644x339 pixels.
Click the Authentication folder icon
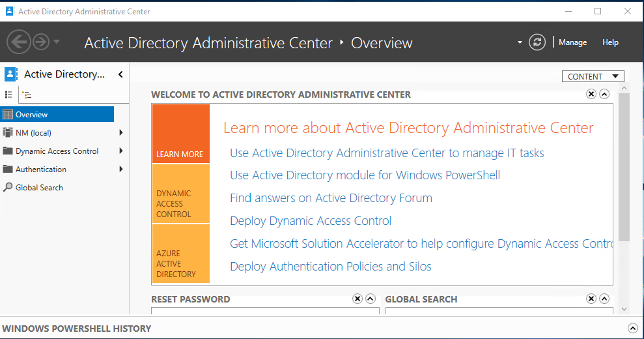click(8, 169)
